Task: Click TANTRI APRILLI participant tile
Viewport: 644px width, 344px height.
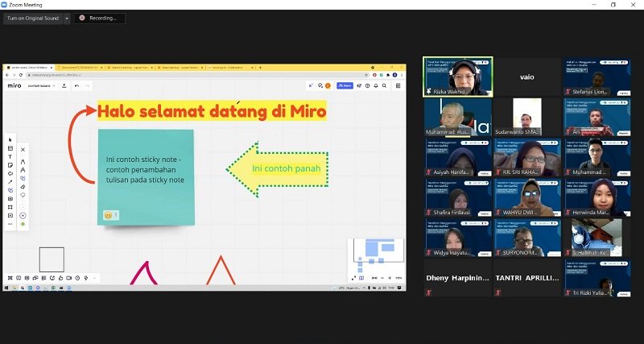Action: 527,278
